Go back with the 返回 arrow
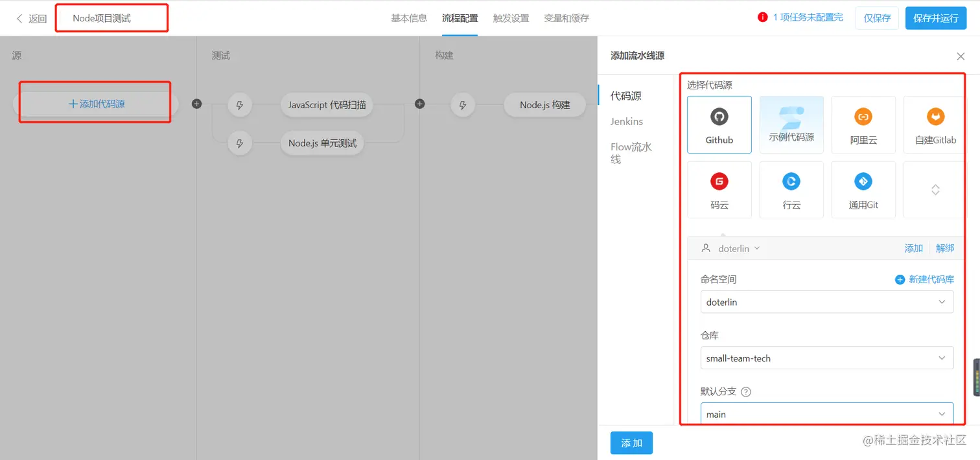The height and width of the screenshot is (460, 980). (x=19, y=19)
